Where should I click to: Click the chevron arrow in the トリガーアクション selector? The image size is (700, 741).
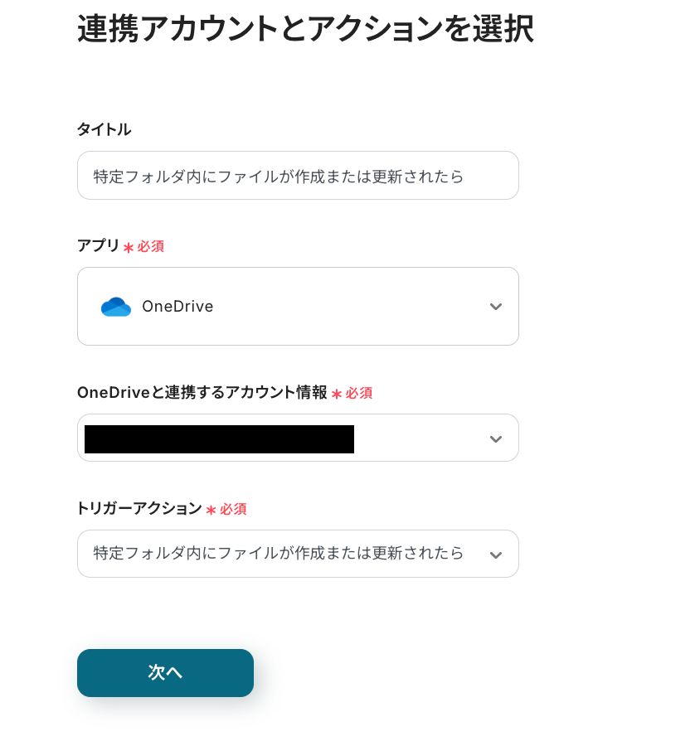pyautogui.click(x=496, y=555)
